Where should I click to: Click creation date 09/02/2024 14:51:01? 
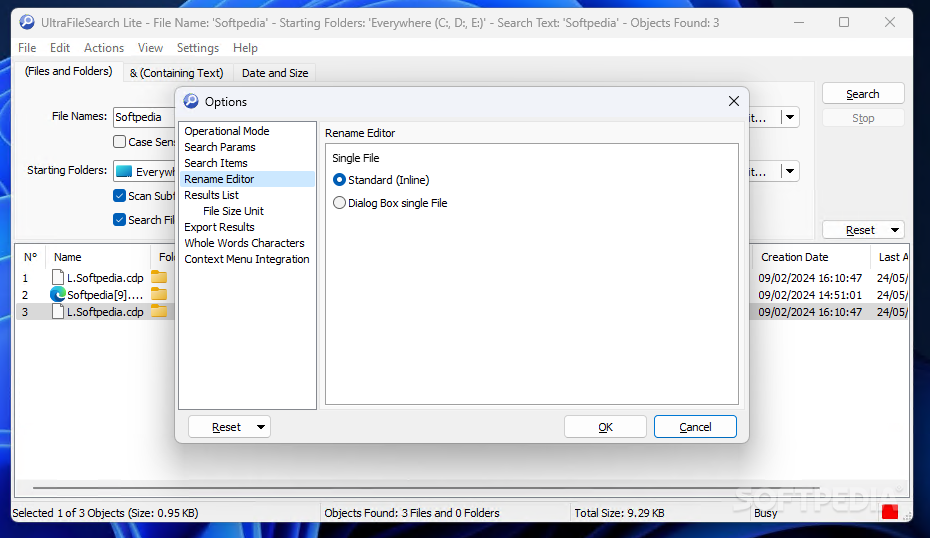point(810,295)
